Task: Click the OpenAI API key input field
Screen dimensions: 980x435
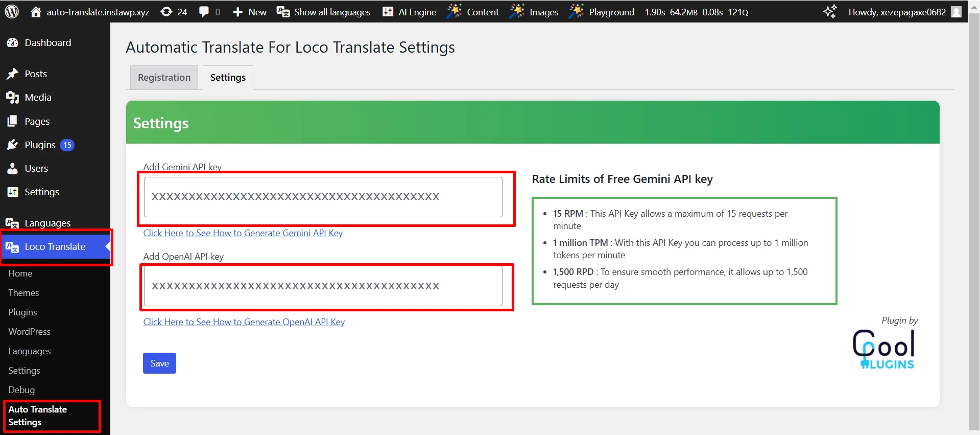Action: 323,286
